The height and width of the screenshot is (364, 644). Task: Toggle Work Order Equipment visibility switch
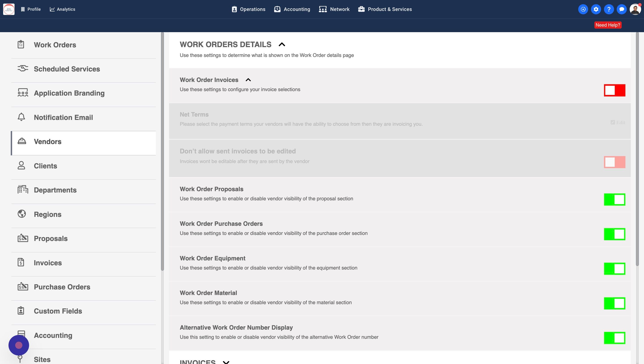pyautogui.click(x=614, y=269)
